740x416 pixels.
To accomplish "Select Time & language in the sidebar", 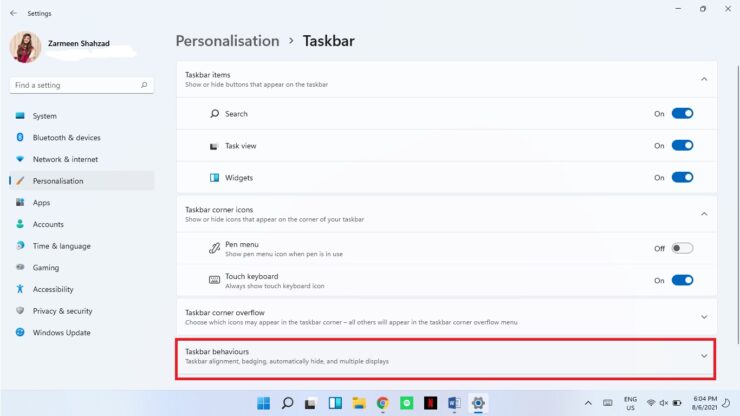I will pyautogui.click(x=61, y=246).
